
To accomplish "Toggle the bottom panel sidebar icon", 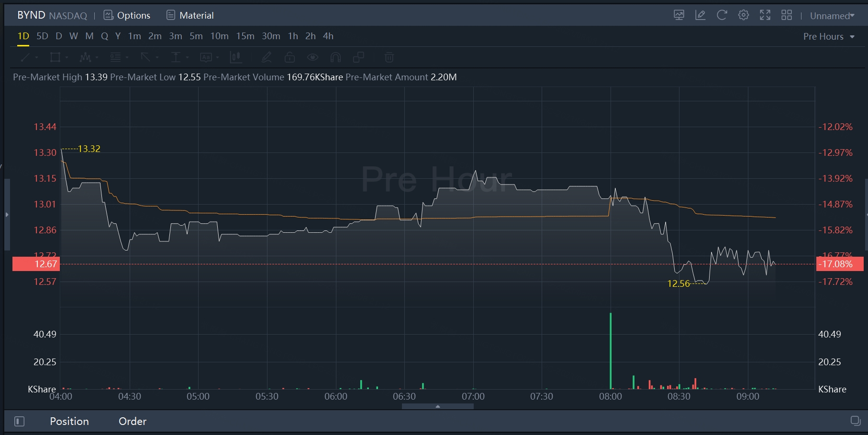I will point(20,421).
